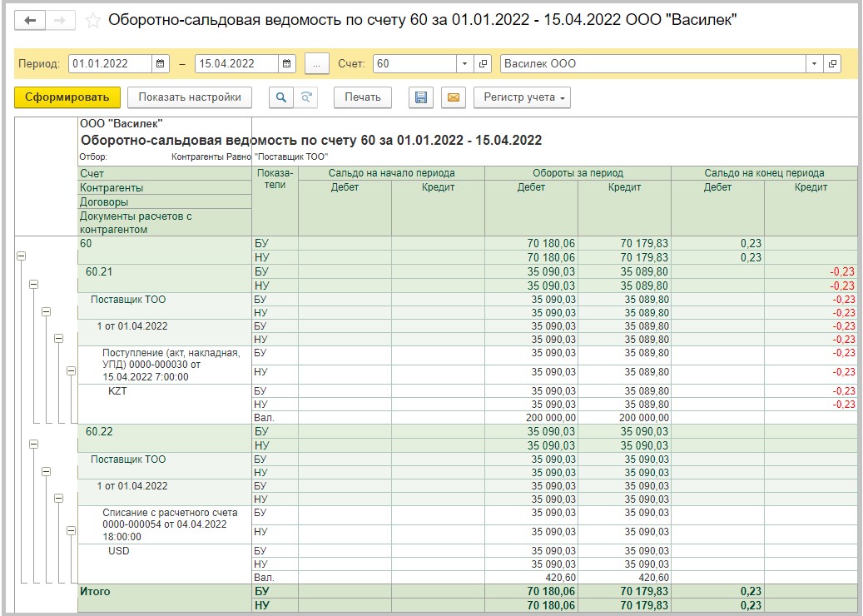Screen dimensions: 863x616
Task: Collapse the Списание 0000-000054 document group
Action: pos(71,530)
